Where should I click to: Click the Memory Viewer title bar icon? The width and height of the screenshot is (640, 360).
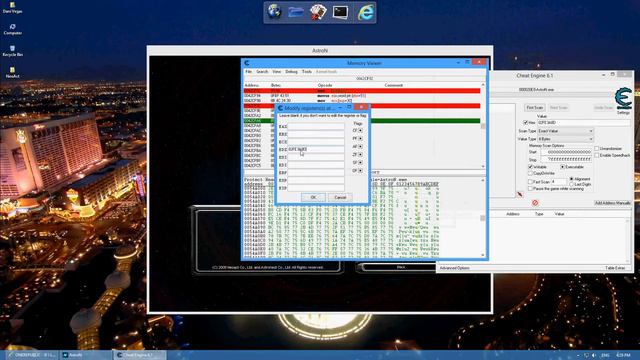coord(247,63)
